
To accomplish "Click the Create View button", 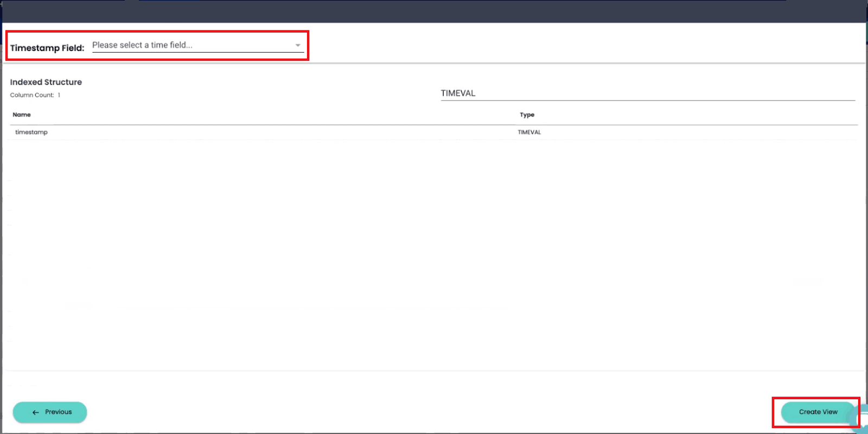I will pos(818,412).
